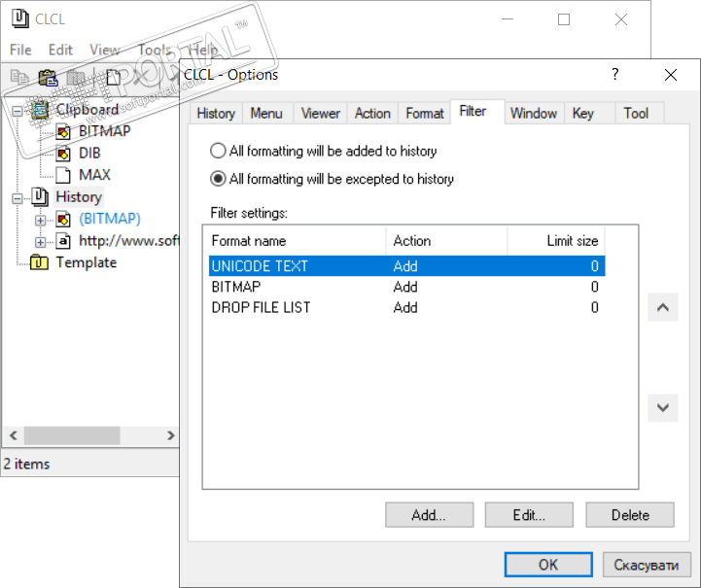This screenshot has height=588, width=701.
Task: Switch to the Window tab
Action: [x=534, y=114]
